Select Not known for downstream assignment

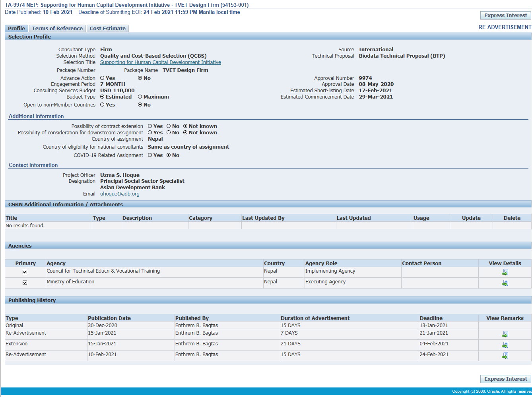coord(185,133)
